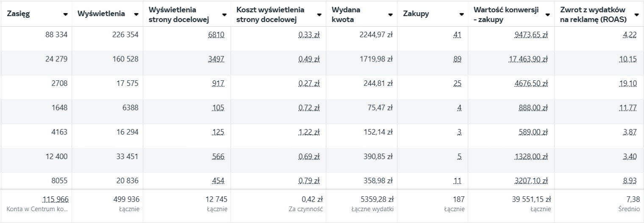644x223 pixels.
Task: Click the total reach value 115 966
Action: coord(56,199)
